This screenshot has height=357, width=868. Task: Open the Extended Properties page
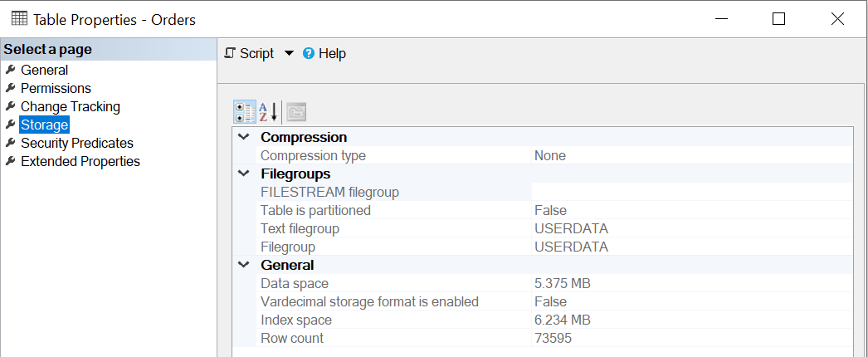80,162
